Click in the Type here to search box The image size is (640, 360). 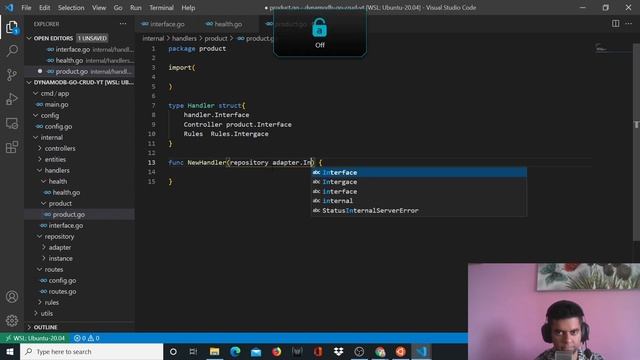92,351
